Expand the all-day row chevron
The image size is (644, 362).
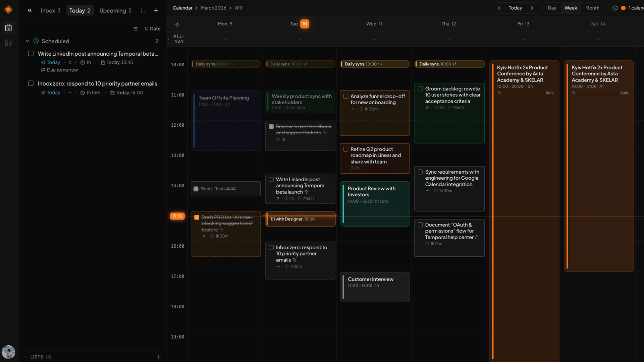coord(168,39)
